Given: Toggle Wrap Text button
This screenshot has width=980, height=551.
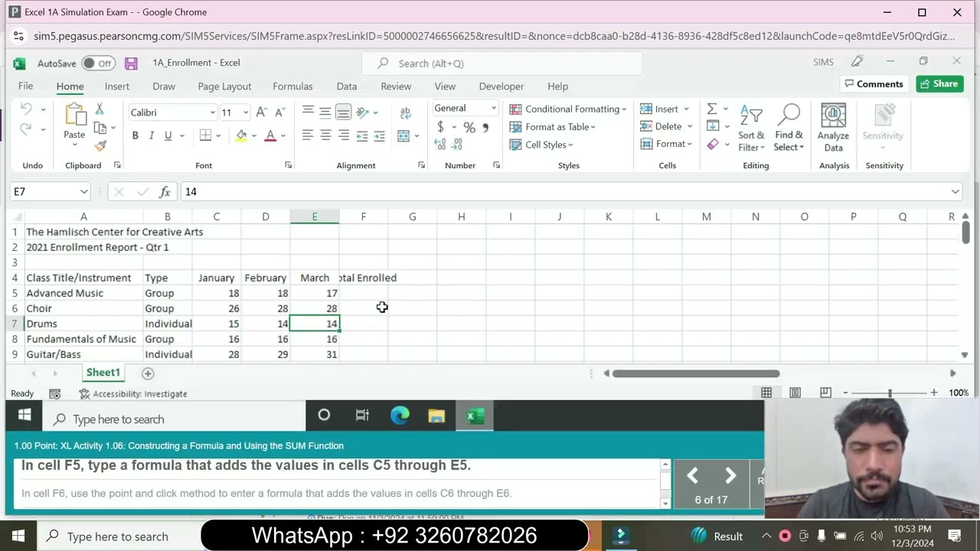Looking at the screenshot, I should [405, 112].
